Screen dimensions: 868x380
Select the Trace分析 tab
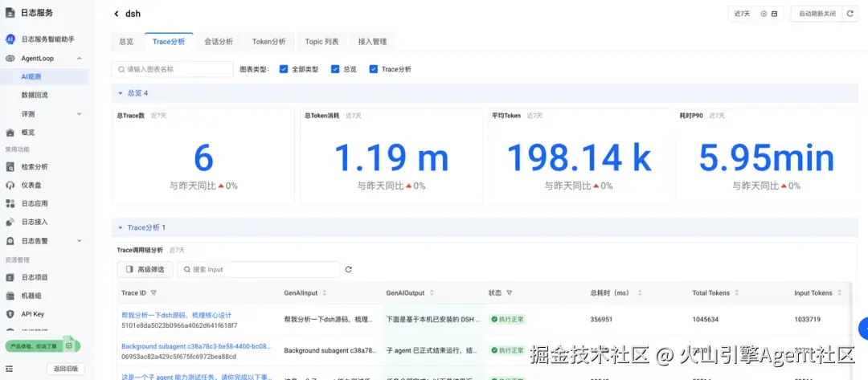[x=169, y=42]
